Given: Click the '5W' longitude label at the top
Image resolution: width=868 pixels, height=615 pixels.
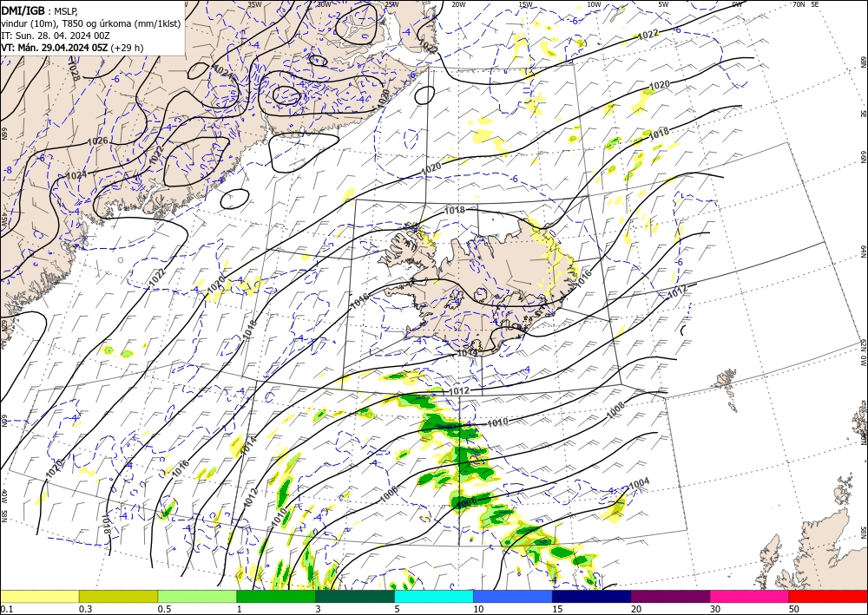Looking at the screenshot, I should click(x=663, y=4).
